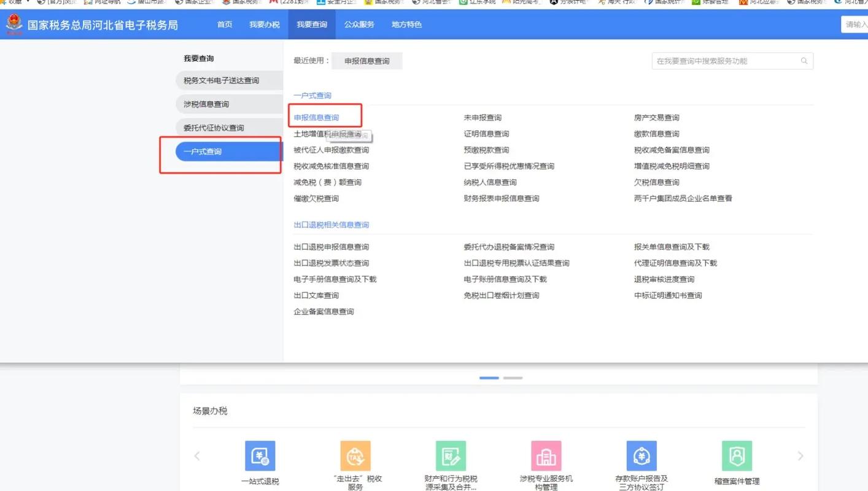Open 一站式退税 from 场景办税

pyautogui.click(x=260, y=456)
